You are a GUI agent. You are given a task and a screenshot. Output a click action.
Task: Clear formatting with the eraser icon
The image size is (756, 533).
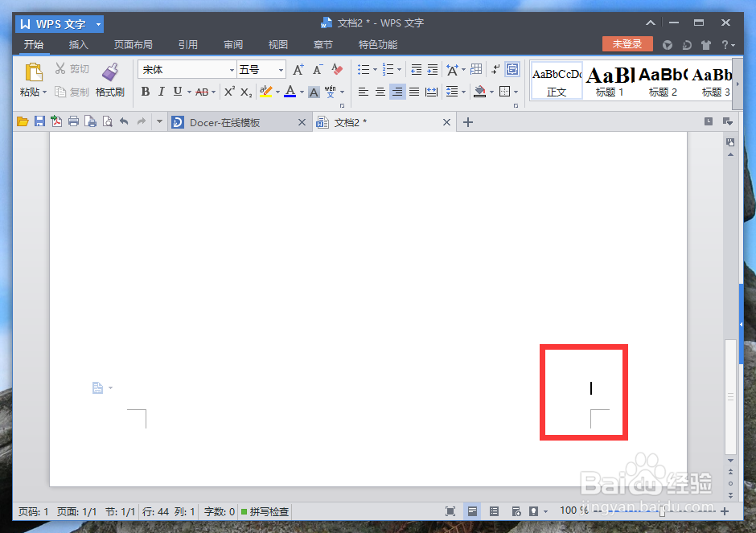337,69
